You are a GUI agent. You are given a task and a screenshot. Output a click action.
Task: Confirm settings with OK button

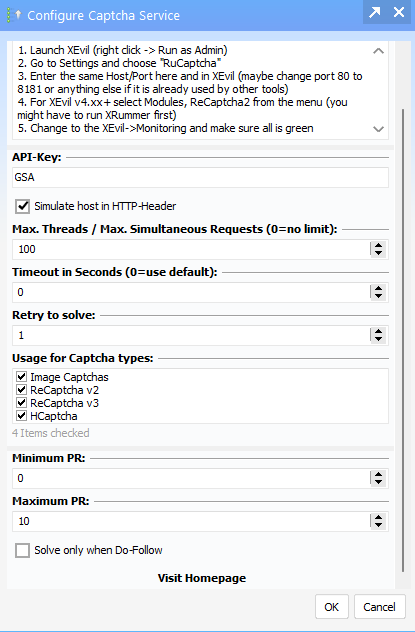(332, 607)
